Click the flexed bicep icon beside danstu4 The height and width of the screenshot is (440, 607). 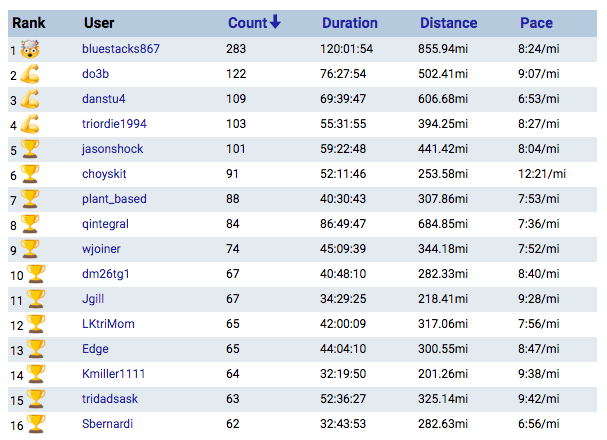point(29,98)
